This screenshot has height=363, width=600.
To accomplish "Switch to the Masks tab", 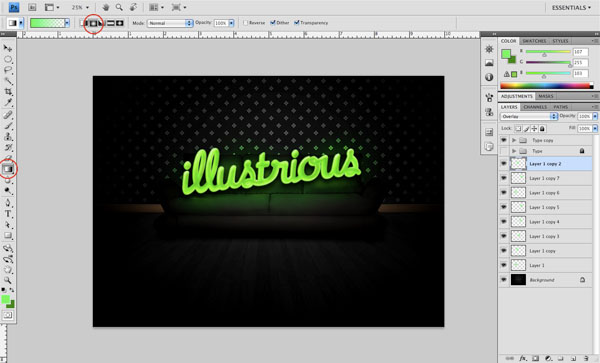I will 546,96.
